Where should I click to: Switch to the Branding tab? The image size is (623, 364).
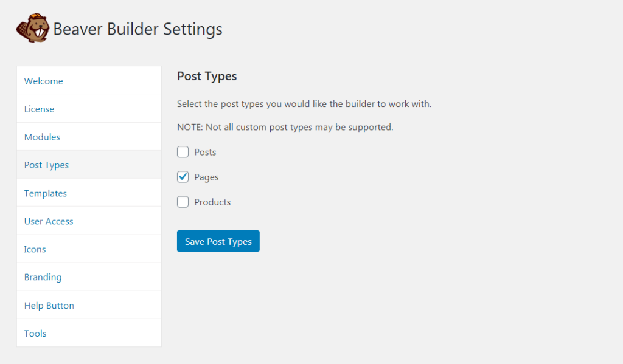coord(43,277)
